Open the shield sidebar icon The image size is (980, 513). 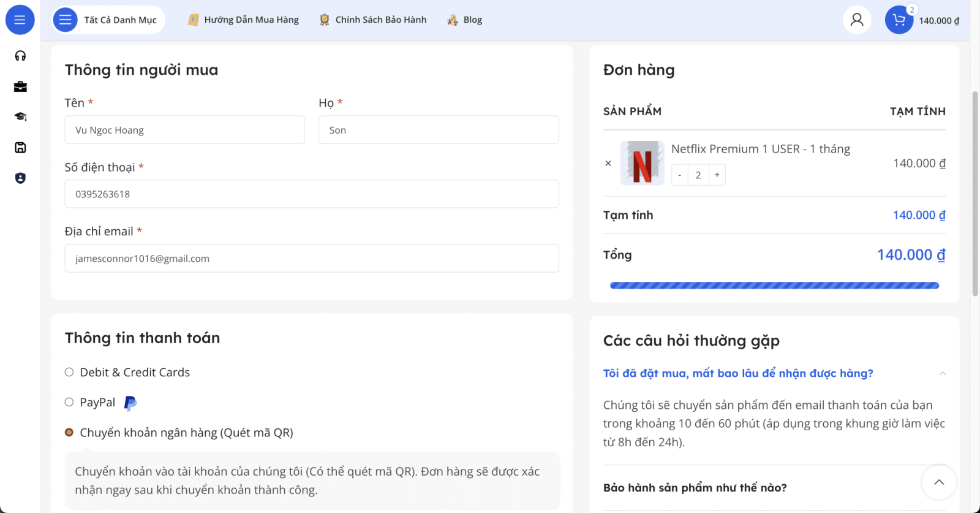tap(20, 178)
